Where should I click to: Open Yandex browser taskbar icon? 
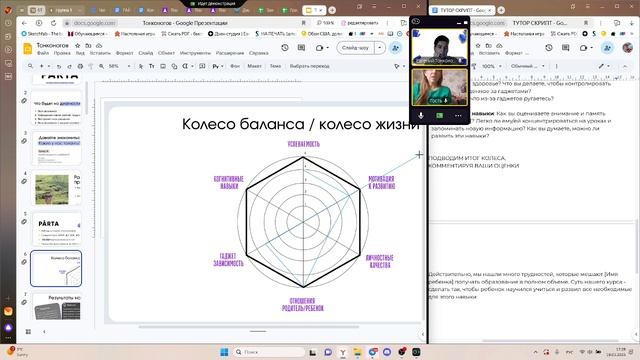pos(343,352)
